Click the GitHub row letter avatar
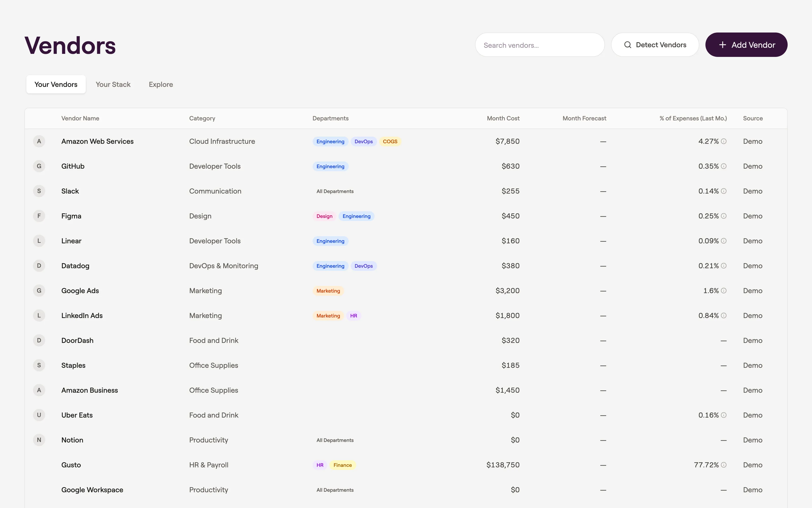This screenshot has height=508, width=812. [x=39, y=166]
